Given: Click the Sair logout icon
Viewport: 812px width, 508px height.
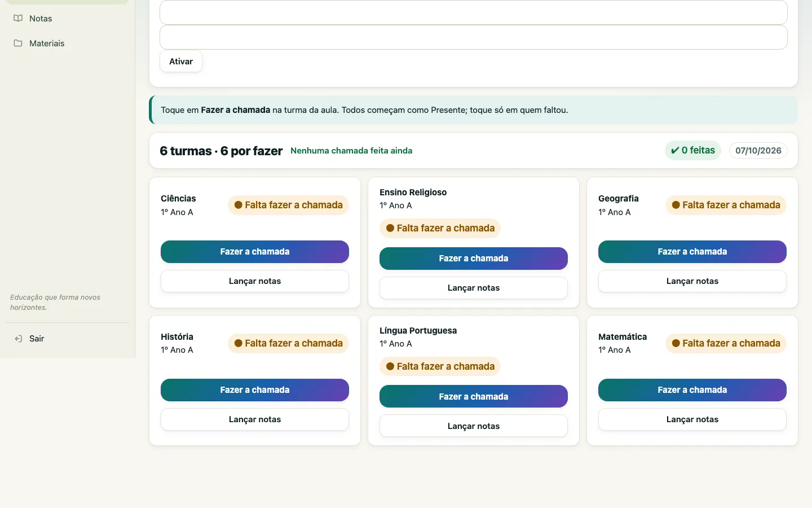Looking at the screenshot, I should 18,339.
